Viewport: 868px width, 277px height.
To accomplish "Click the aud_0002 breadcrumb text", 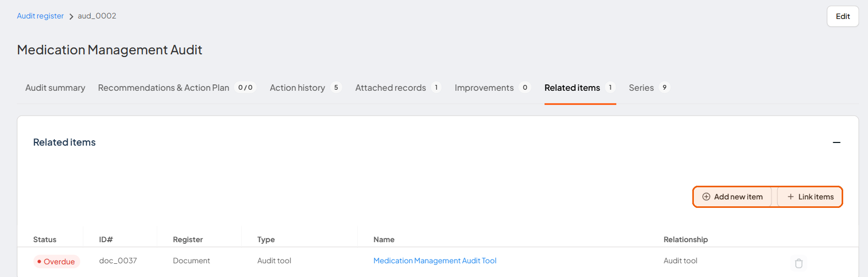I will tap(97, 16).
